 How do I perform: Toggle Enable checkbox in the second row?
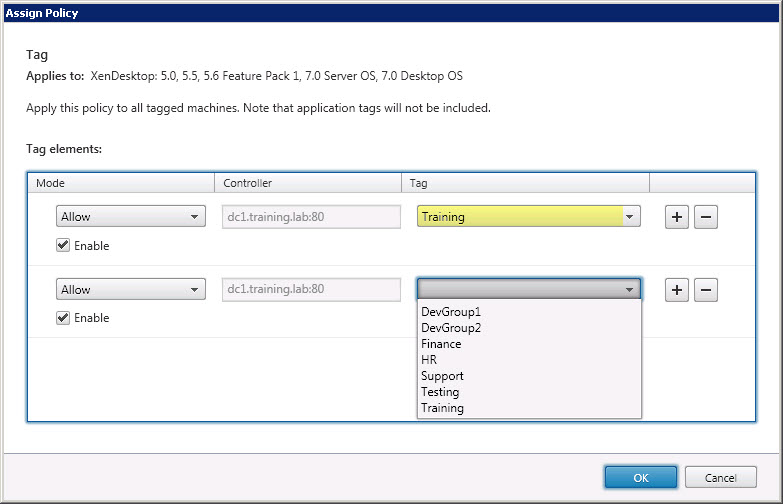[63, 318]
